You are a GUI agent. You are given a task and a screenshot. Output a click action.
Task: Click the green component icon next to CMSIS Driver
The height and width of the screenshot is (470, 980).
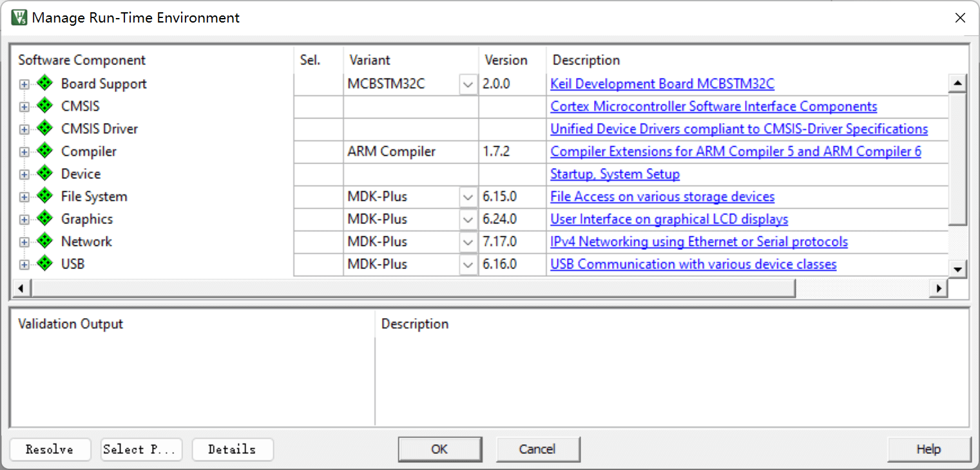point(44,128)
